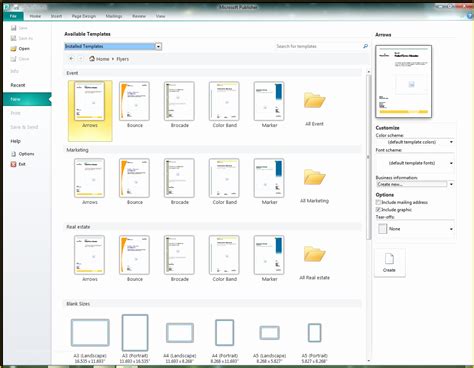Viewport: 474px width, 368px height.
Task: Click the Search for templates field
Action: pyautogui.click(x=317, y=46)
